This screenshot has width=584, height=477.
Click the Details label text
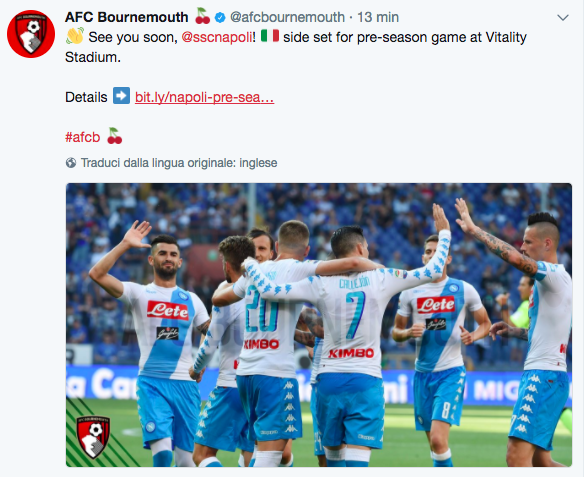click(x=86, y=97)
